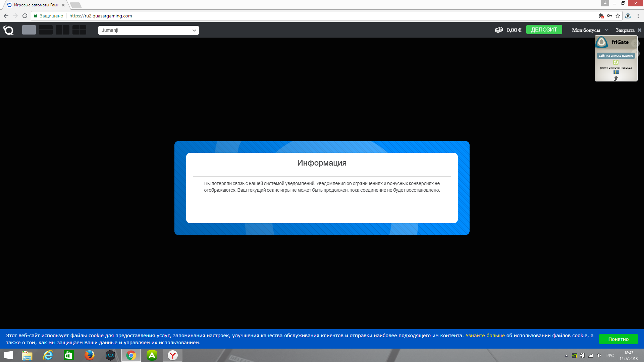This screenshot has width=644, height=362.
Task: Open the Chrome three-dot menu
Action: pos(638,16)
